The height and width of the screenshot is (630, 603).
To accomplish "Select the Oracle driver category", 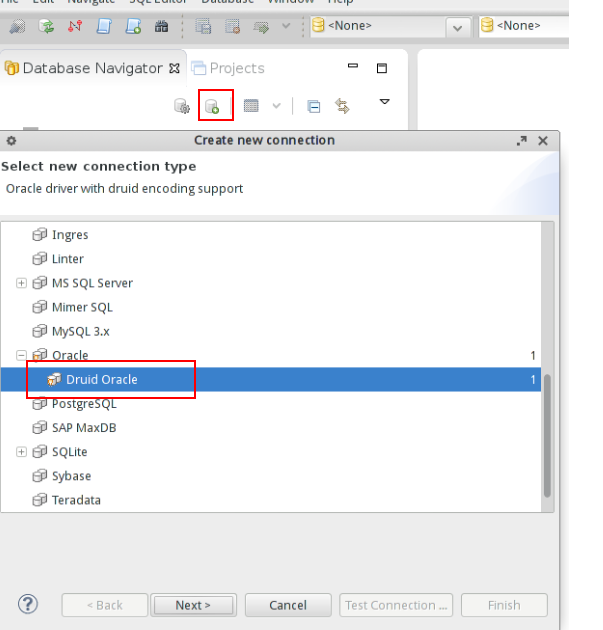I will pyautogui.click(x=70, y=355).
